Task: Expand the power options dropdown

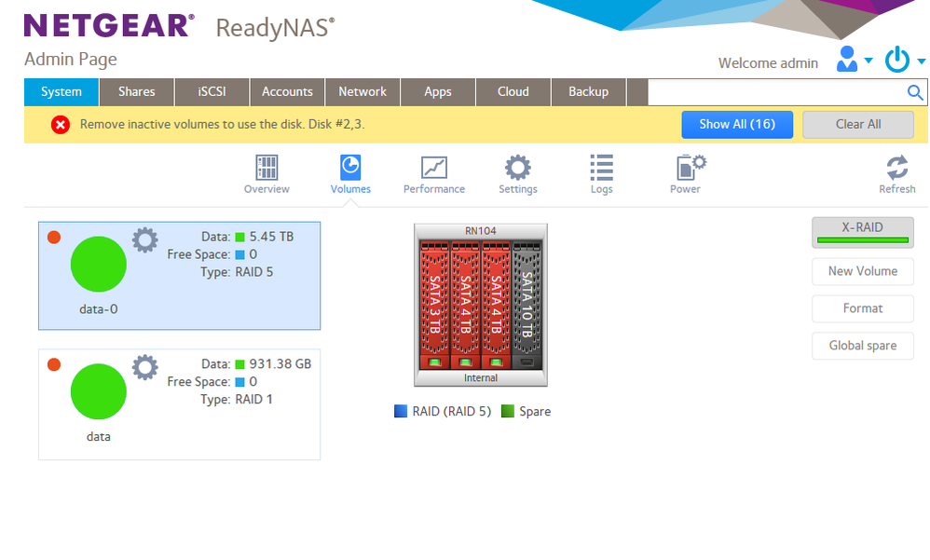Action: (x=903, y=61)
